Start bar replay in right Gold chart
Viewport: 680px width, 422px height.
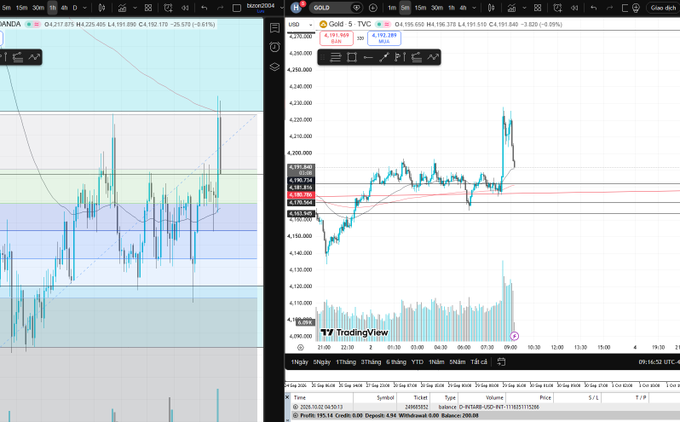(575, 8)
